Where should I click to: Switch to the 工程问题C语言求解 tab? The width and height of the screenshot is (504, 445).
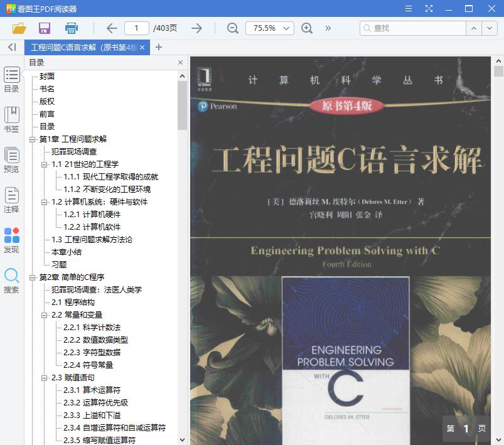pyautogui.click(x=83, y=48)
